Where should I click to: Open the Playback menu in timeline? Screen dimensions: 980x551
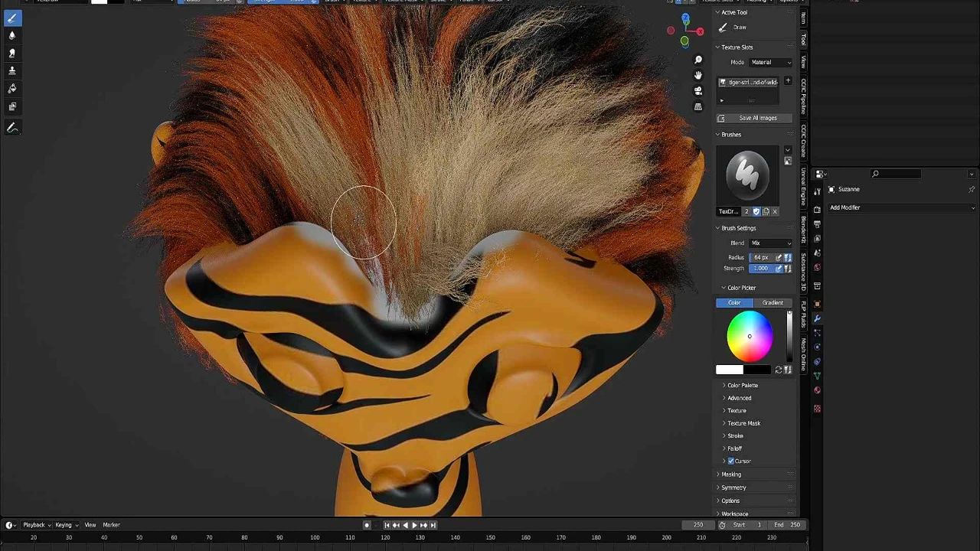tap(34, 525)
